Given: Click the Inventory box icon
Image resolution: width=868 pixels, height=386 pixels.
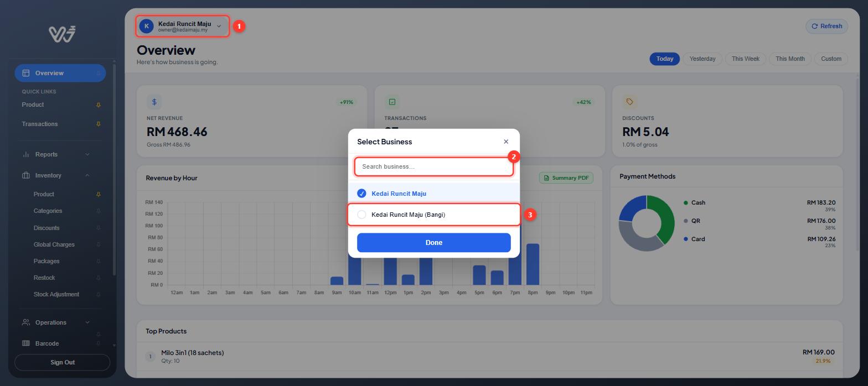Looking at the screenshot, I should (x=25, y=175).
